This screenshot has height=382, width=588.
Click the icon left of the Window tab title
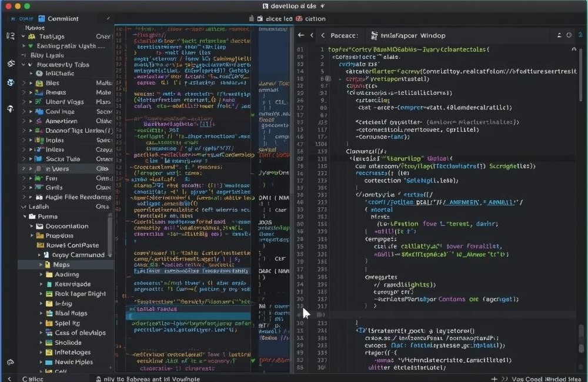pos(374,35)
